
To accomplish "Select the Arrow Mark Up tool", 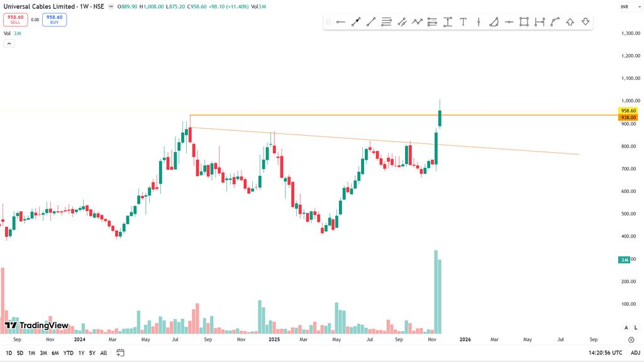I will 570,22.
